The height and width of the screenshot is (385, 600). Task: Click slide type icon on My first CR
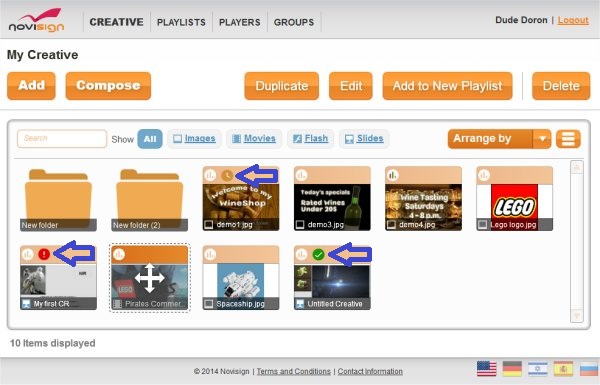click(26, 304)
